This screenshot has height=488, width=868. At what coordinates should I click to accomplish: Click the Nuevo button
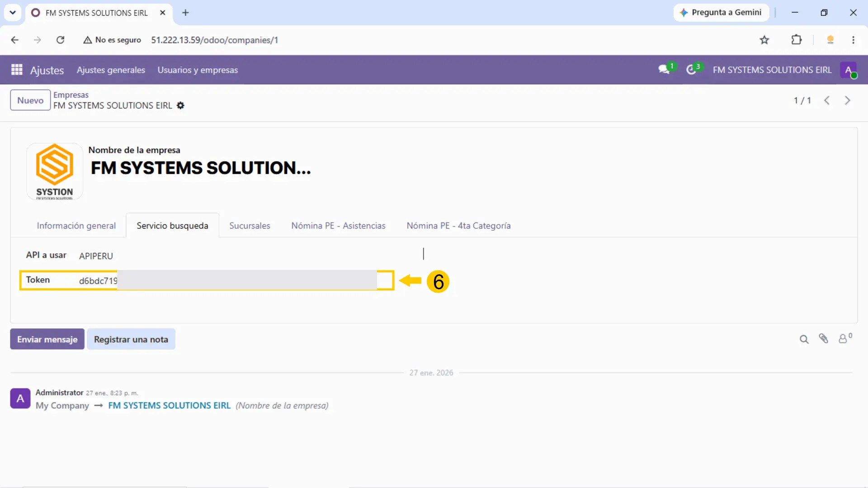[x=30, y=100]
